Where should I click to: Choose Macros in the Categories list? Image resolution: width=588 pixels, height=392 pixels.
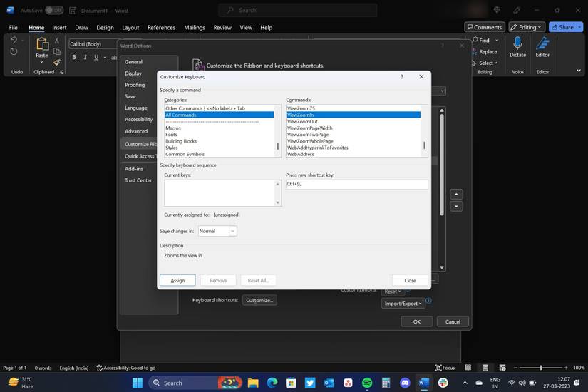click(x=173, y=128)
